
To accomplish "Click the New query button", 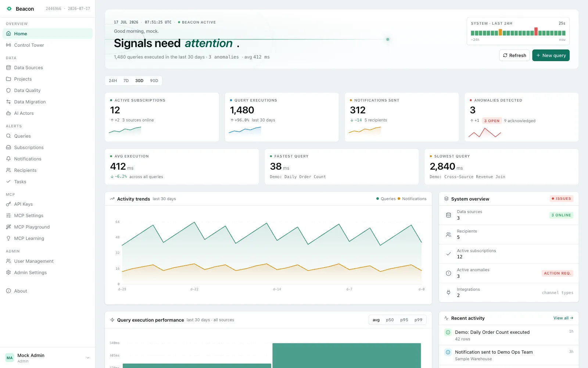I will 551,55.
